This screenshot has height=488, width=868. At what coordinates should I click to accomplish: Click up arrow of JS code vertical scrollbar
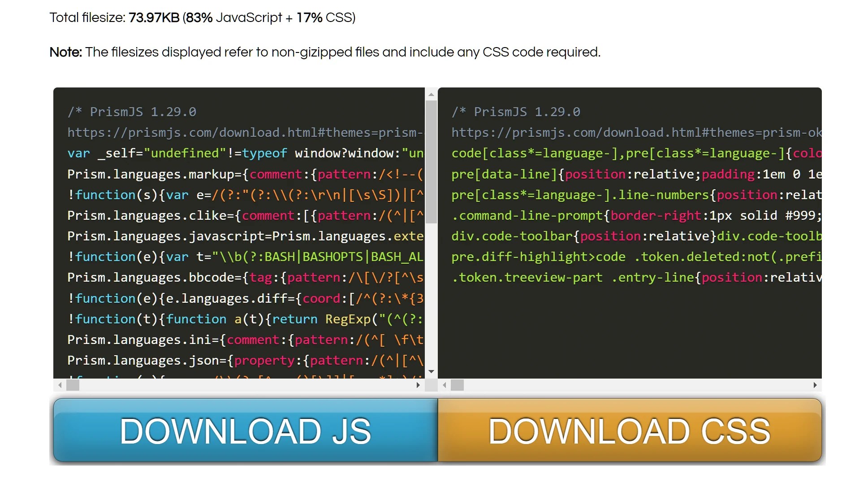click(x=431, y=95)
